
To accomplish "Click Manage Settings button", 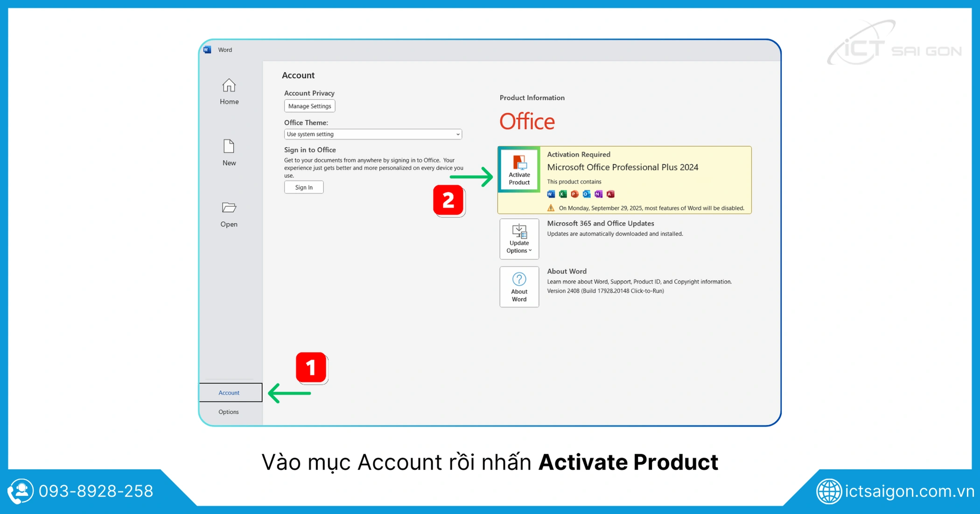I will pos(309,106).
